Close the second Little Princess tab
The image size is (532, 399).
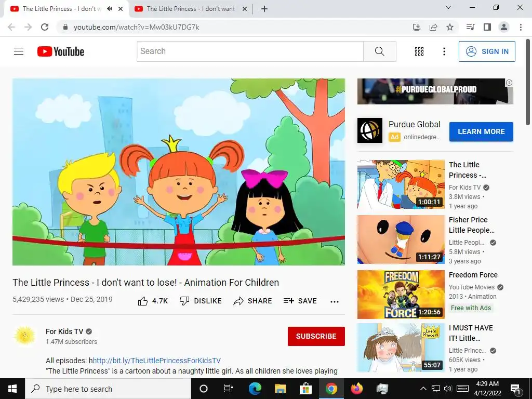coord(245,9)
